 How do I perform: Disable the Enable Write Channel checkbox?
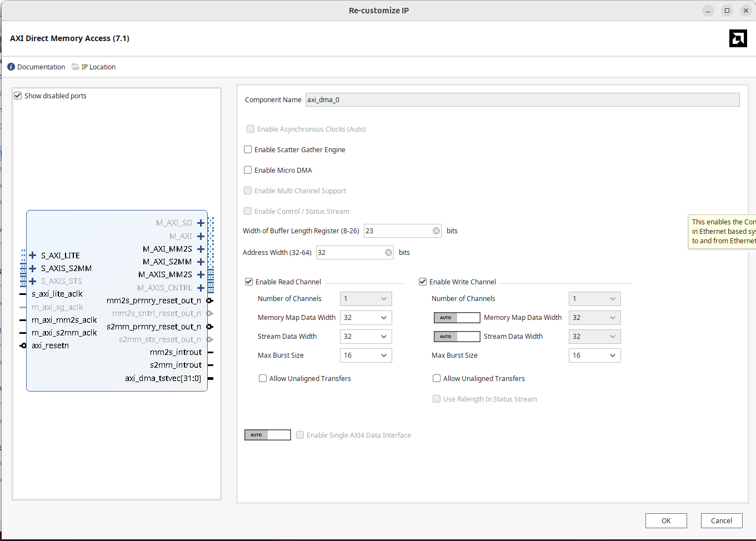click(423, 282)
